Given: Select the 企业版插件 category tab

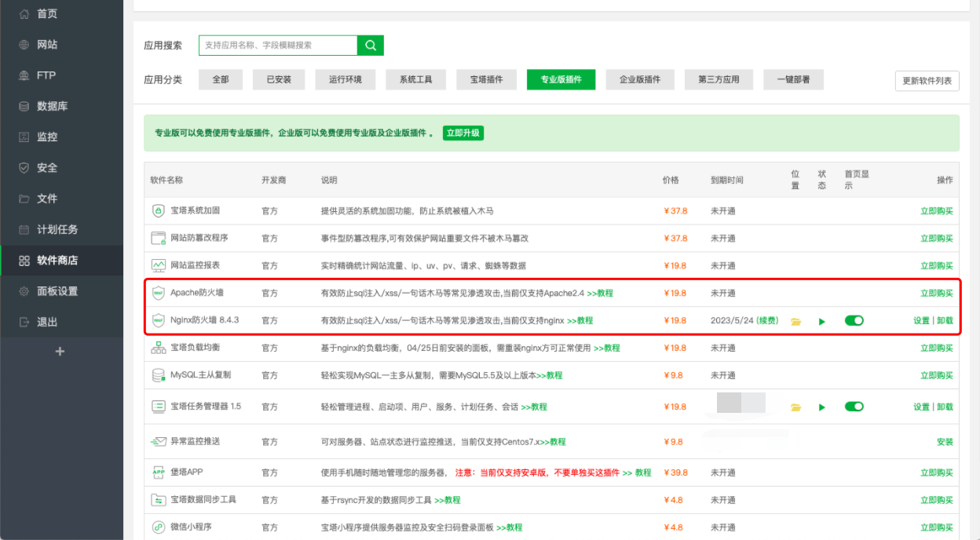Looking at the screenshot, I should tap(640, 79).
